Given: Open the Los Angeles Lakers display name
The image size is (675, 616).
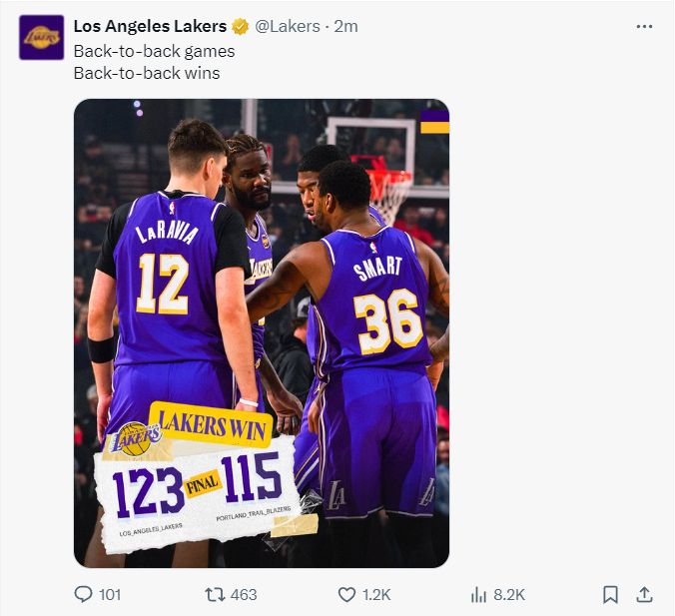Looking at the screenshot, I should pos(150,27).
